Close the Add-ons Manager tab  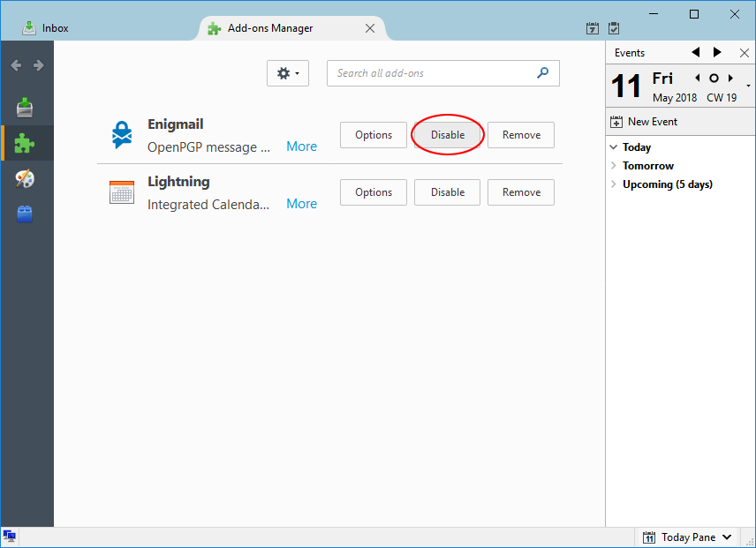370,28
